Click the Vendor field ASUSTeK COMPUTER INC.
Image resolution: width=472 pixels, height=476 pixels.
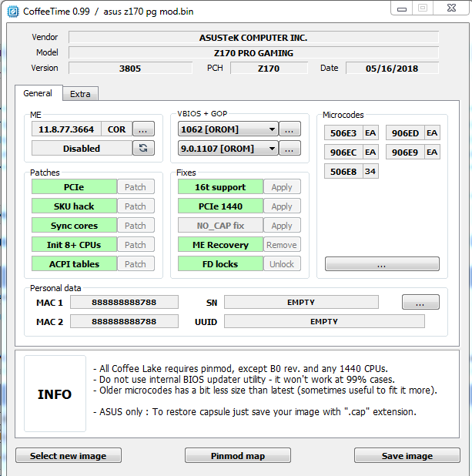tap(253, 37)
